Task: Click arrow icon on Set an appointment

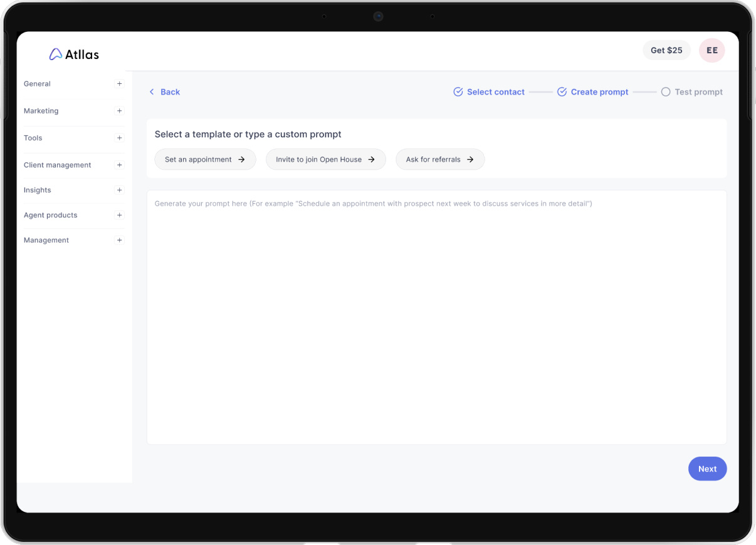Action: (x=241, y=160)
